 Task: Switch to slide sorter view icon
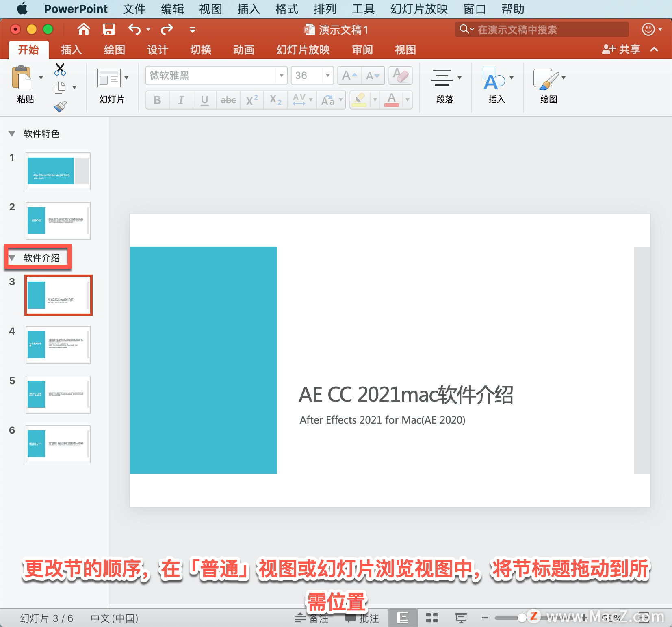431,618
